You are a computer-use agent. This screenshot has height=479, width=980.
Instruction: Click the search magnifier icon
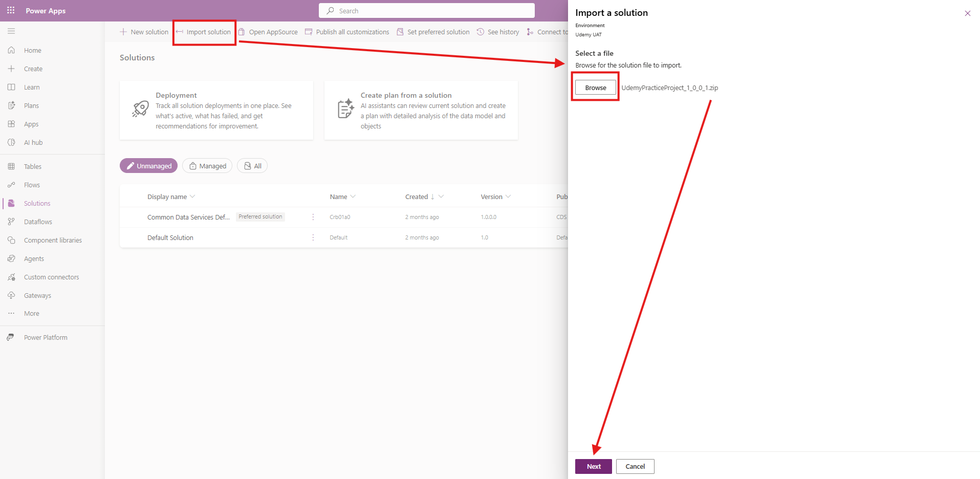[x=331, y=11]
